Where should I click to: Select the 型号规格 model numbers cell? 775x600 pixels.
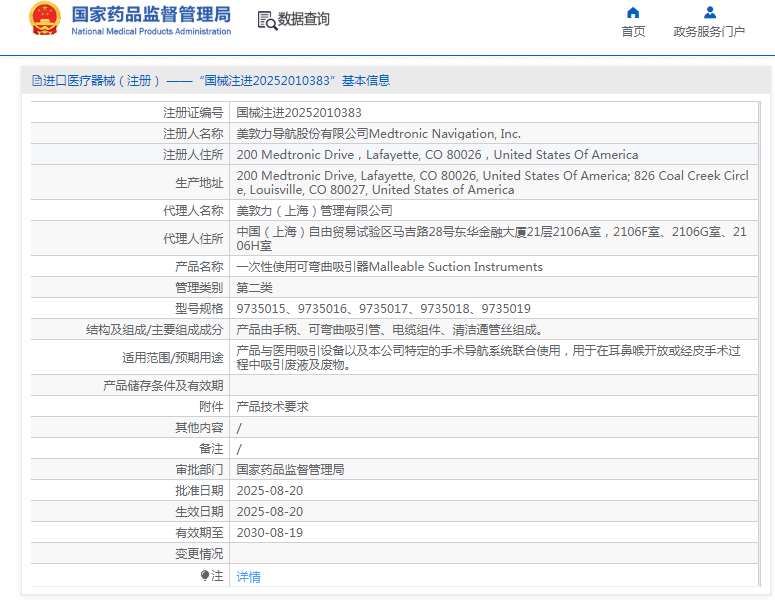coord(383,309)
